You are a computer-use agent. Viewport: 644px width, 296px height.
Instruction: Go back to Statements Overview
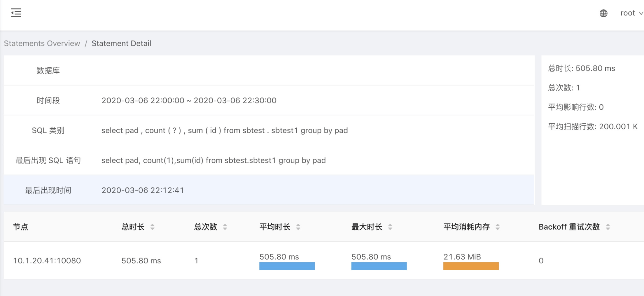click(42, 43)
